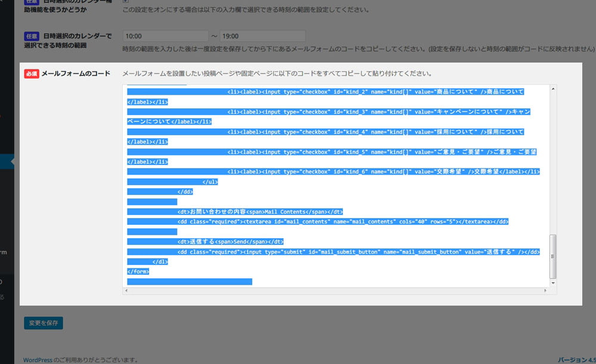
Task: Click the end time field showing 19:00
Action: click(x=263, y=36)
